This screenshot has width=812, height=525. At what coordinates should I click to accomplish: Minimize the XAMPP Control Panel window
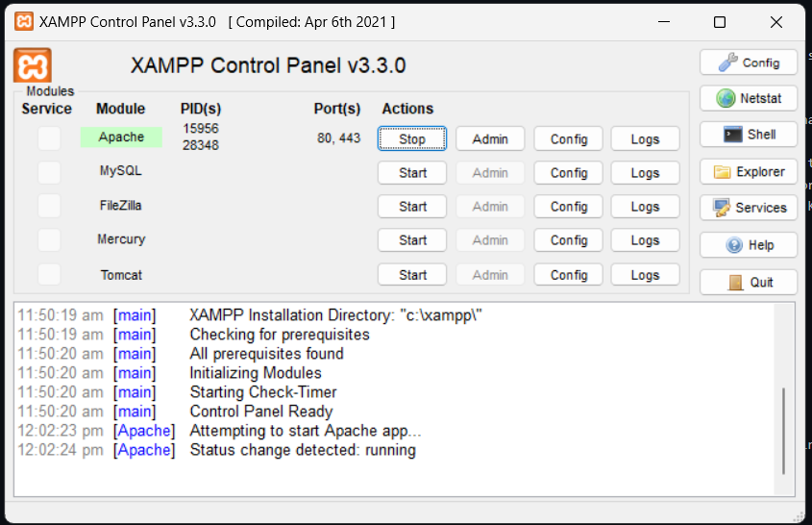coord(664,22)
